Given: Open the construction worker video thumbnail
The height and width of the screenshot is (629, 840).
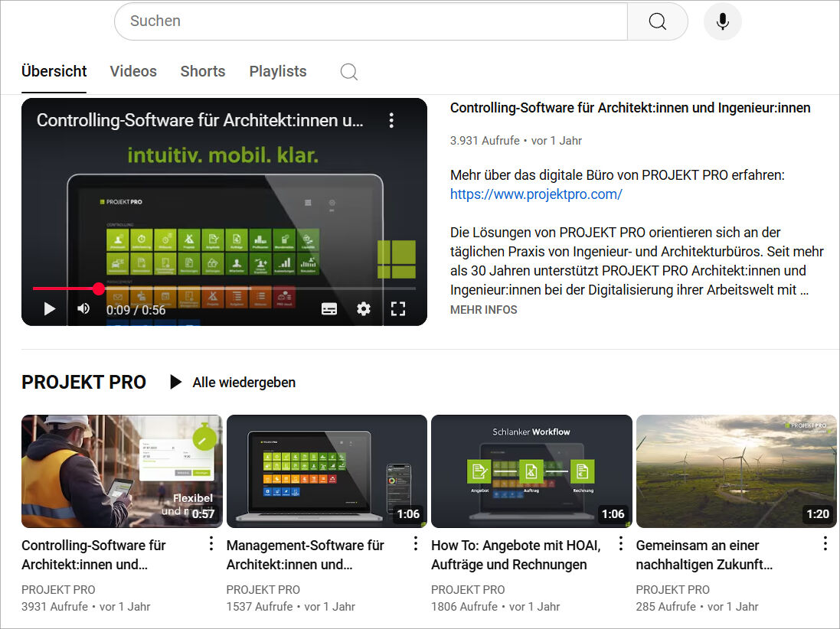Looking at the screenshot, I should pyautogui.click(x=122, y=471).
